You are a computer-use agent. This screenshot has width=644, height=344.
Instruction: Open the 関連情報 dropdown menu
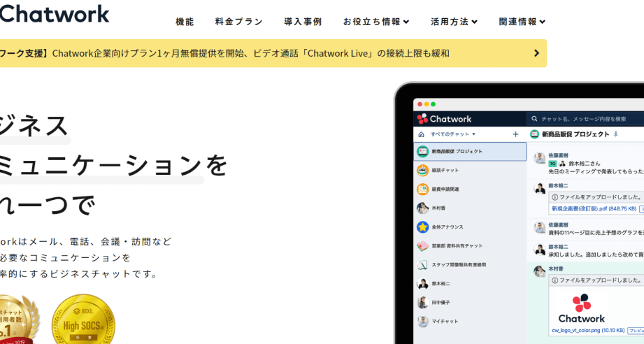coord(522,22)
